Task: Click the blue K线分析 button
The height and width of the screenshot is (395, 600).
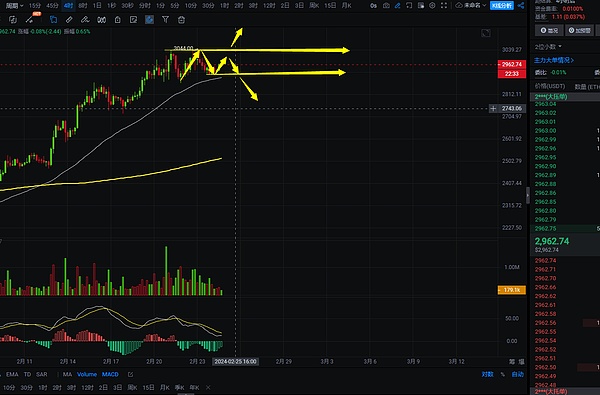Action: point(502,5)
